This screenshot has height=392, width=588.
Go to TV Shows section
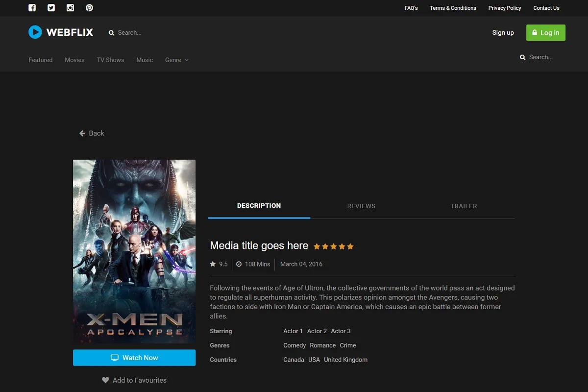(x=110, y=60)
